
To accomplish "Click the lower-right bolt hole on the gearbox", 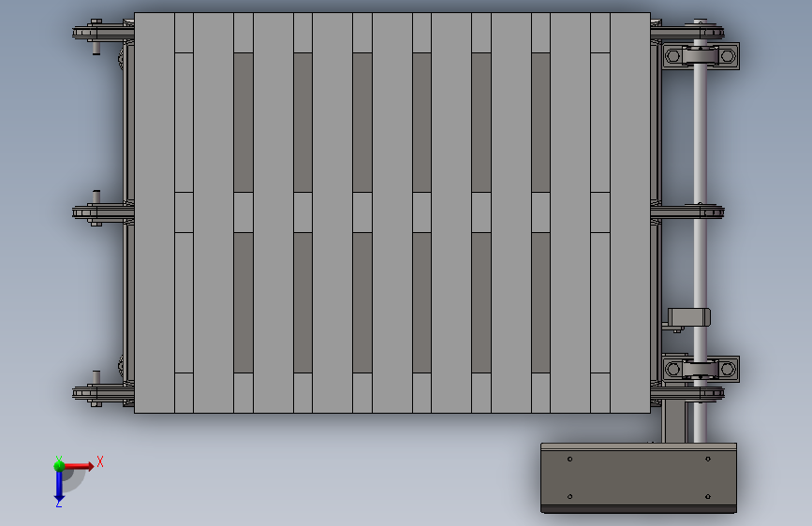I will [708, 496].
